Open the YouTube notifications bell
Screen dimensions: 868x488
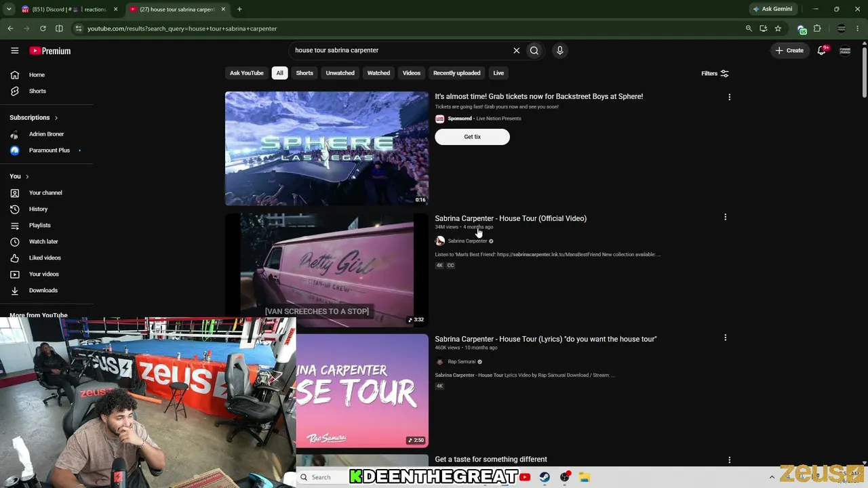(x=822, y=50)
